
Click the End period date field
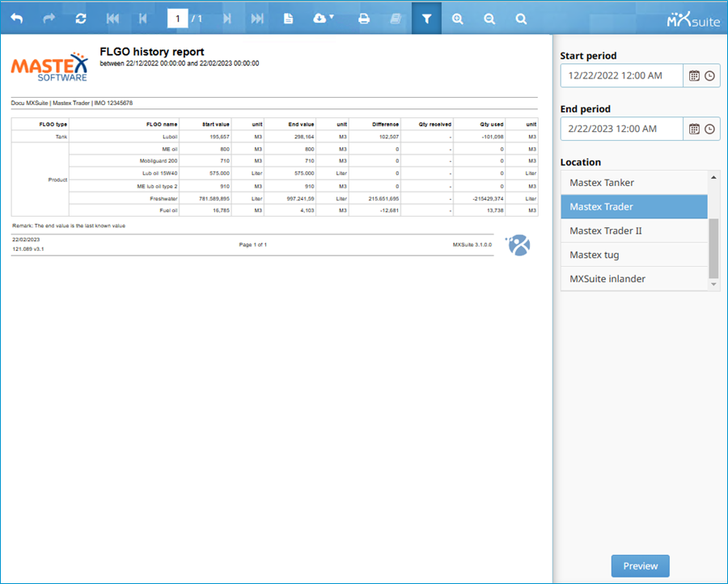(622, 129)
